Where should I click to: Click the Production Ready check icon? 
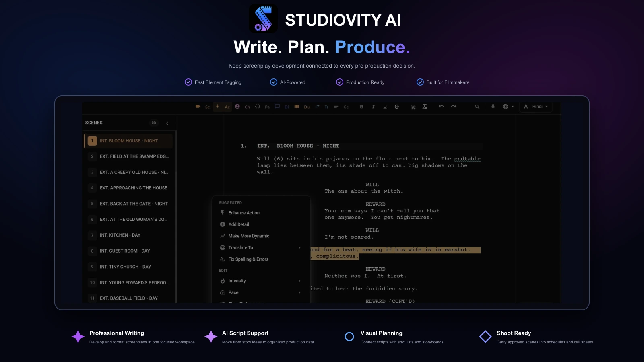(x=340, y=82)
